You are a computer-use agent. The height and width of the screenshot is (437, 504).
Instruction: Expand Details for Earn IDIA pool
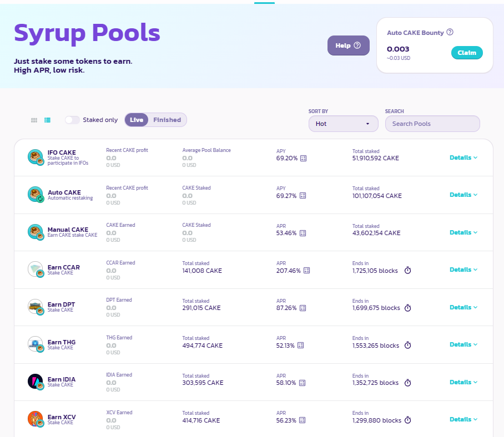pos(463,382)
